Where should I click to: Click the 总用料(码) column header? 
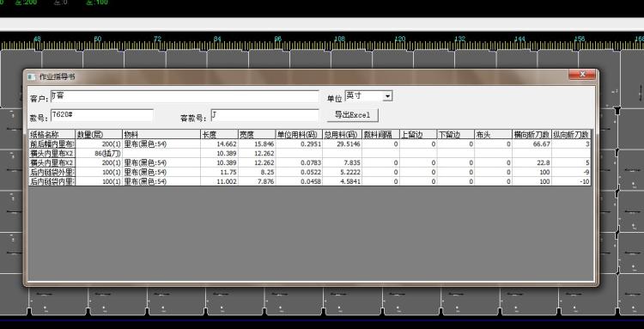[342, 134]
